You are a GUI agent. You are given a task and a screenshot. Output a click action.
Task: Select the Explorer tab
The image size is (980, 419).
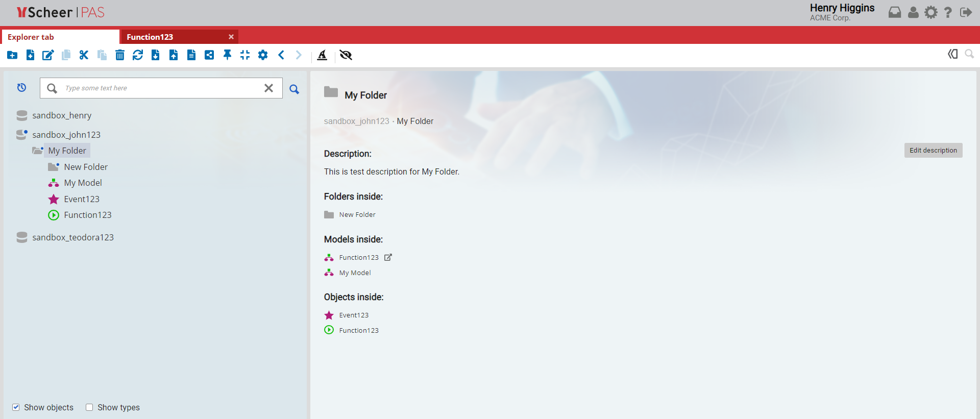pos(31,37)
